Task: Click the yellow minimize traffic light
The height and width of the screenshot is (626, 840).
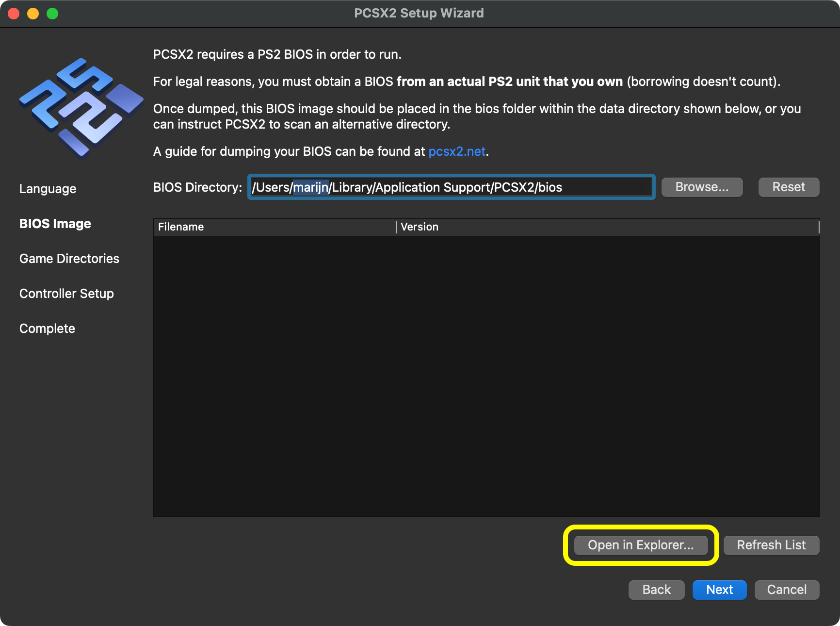Action: point(32,13)
